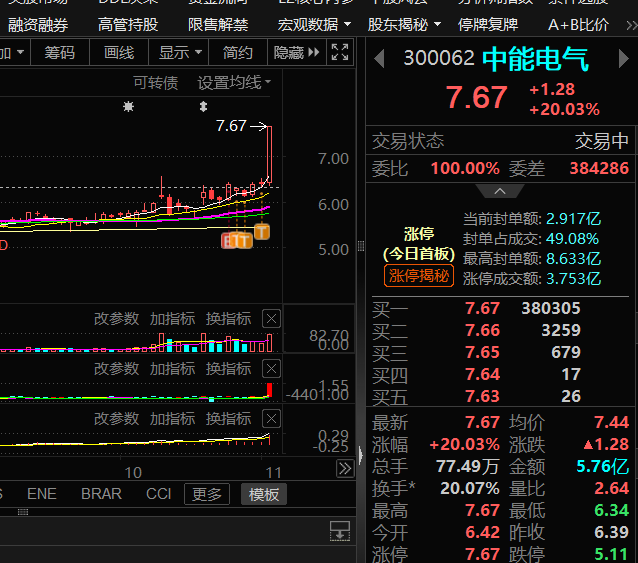Click the 金额 value 5.76亿
Viewport: 638px width, 563px height.
coord(603,466)
